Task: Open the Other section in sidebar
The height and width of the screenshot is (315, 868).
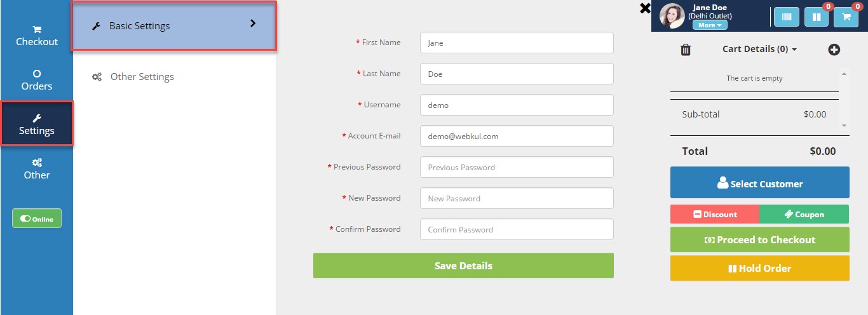Action: click(37, 169)
